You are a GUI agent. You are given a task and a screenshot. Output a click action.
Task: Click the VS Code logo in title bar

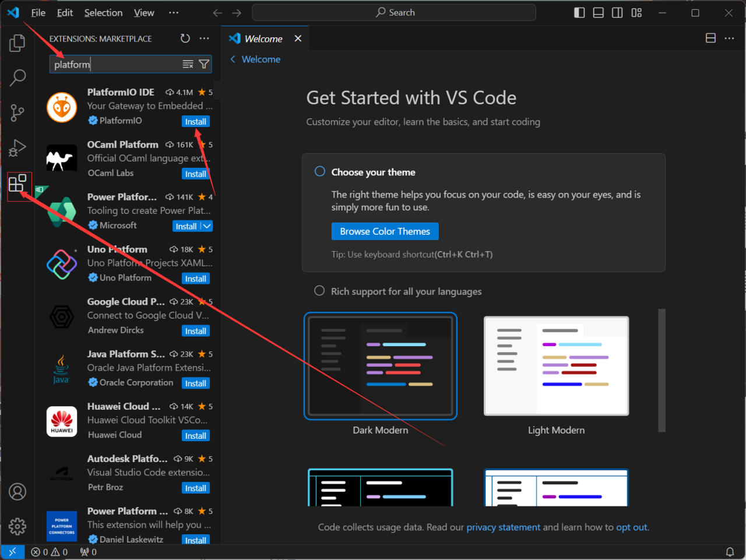[x=13, y=13]
